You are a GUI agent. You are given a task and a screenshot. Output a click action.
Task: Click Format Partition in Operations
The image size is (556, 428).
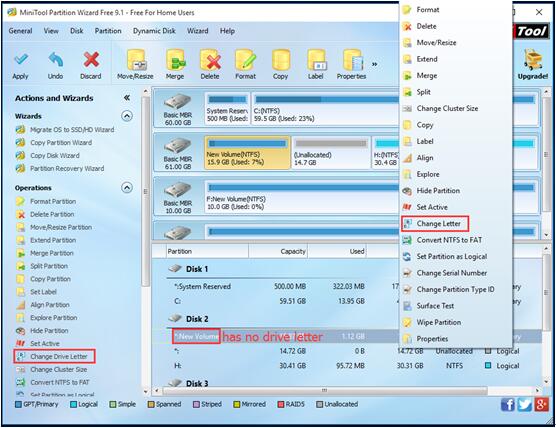click(x=53, y=201)
